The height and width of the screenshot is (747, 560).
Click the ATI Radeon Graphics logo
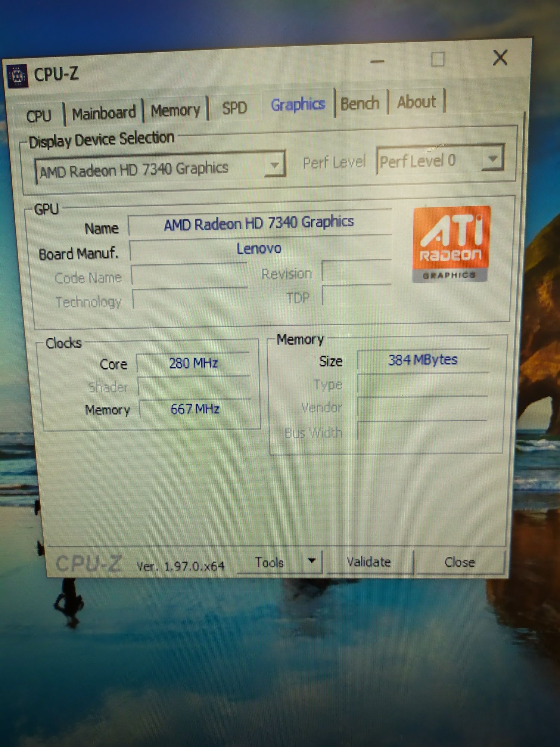point(451,244)
